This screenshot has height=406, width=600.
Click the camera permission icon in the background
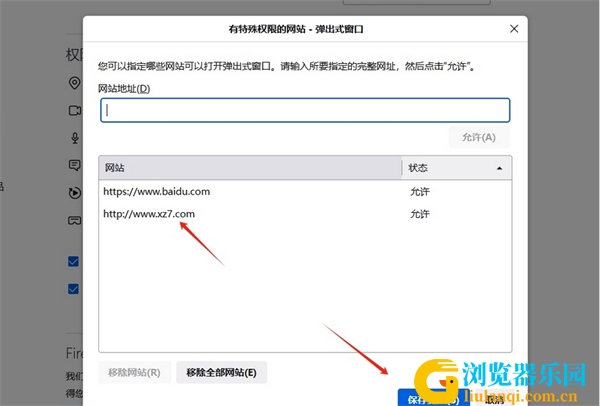pos(75,111)
